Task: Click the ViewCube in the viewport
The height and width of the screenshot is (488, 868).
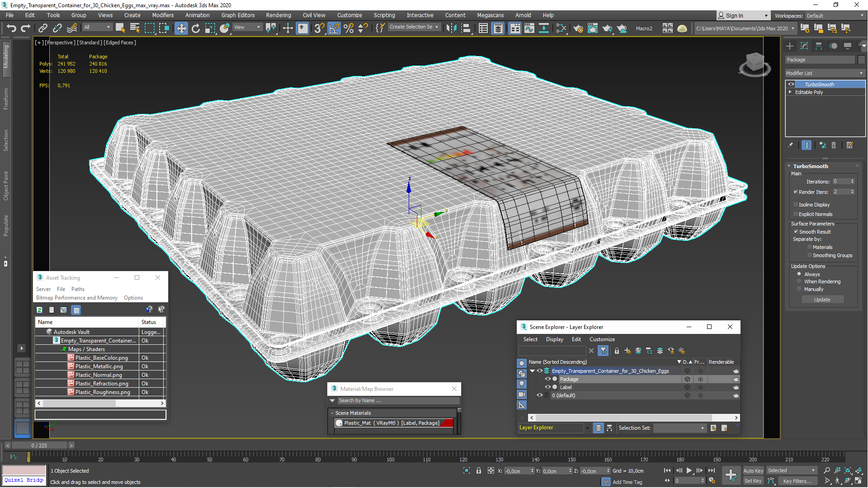Action: coord(755,64)
